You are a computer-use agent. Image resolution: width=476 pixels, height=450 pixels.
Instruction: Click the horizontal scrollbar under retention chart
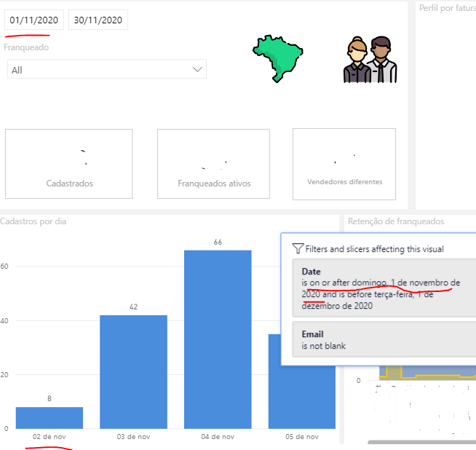click(x=422, y=442)
